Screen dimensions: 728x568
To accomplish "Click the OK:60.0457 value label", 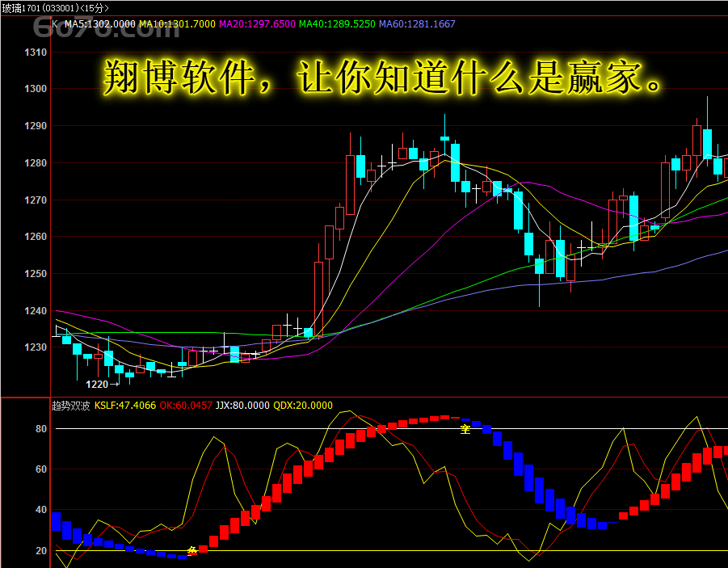I will pos(186,406).
